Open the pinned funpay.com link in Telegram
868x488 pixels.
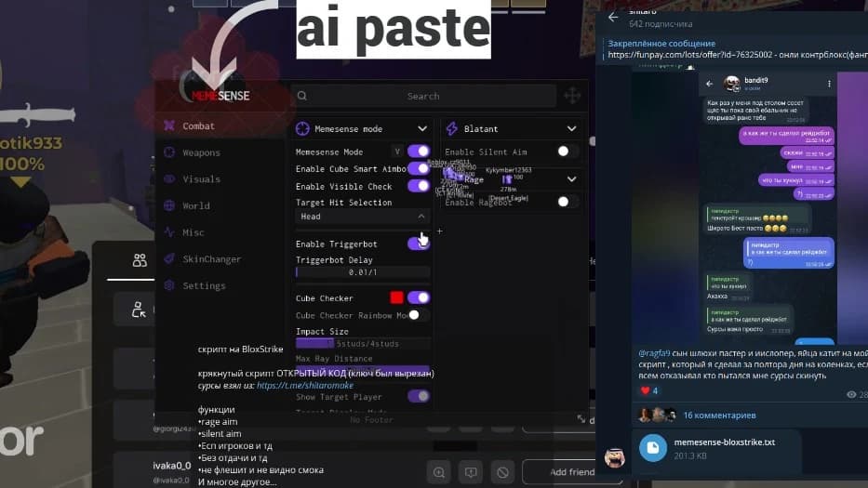tap(738, 54)
